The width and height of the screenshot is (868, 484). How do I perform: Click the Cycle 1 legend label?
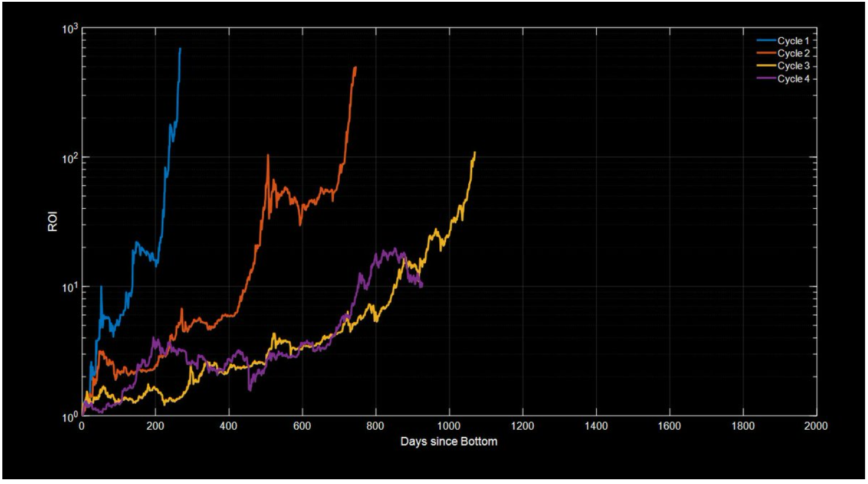click(x=794, y=41)
